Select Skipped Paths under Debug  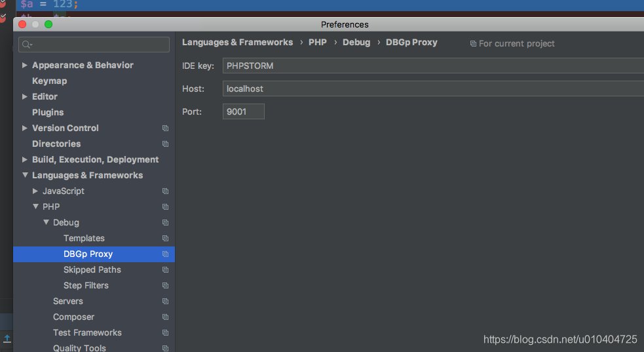pyautogui.click(x=92, y=270)
